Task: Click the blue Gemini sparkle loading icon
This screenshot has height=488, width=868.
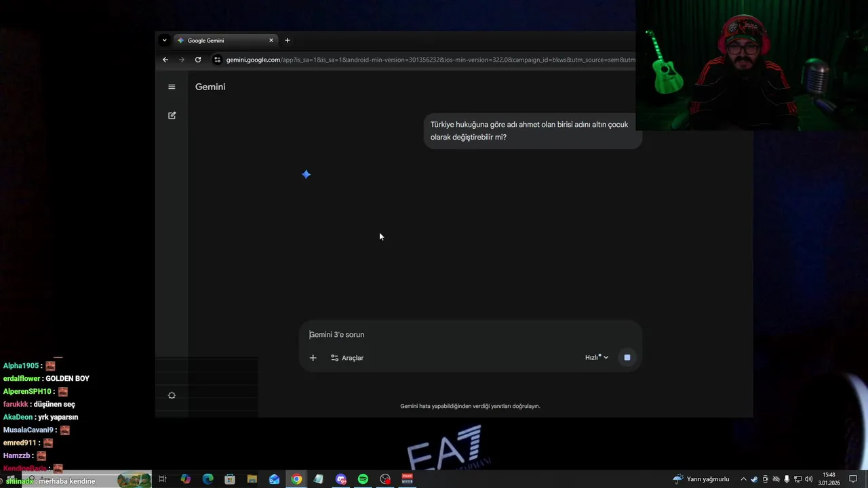Action: point(307,175)
